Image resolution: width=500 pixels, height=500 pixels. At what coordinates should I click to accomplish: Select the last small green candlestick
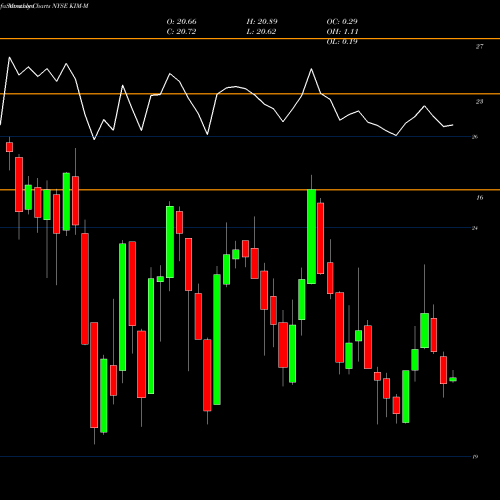click(453, 379)
